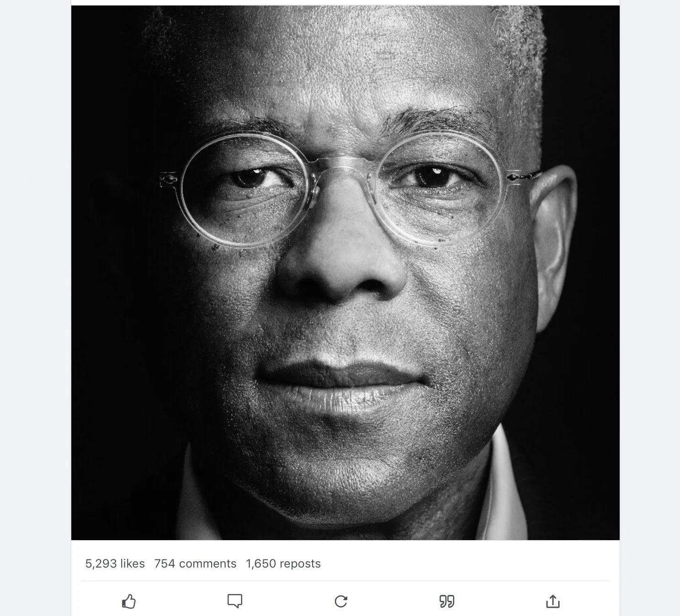Open the comment speech-bubble icon
This screenshot has width=680, height=616.
(x=235, y=601)
